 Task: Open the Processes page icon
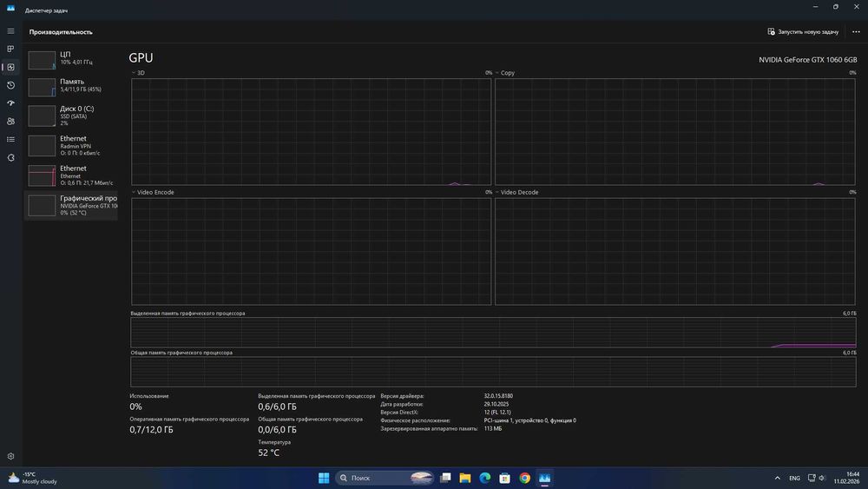pyautogui.click(x=10, y=50)
